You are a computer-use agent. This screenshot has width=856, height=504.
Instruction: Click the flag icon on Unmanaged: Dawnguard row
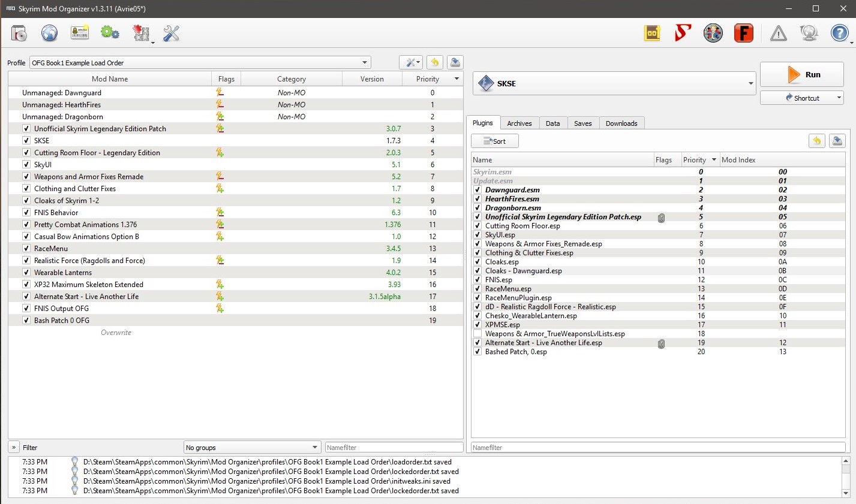click(220, 93)
